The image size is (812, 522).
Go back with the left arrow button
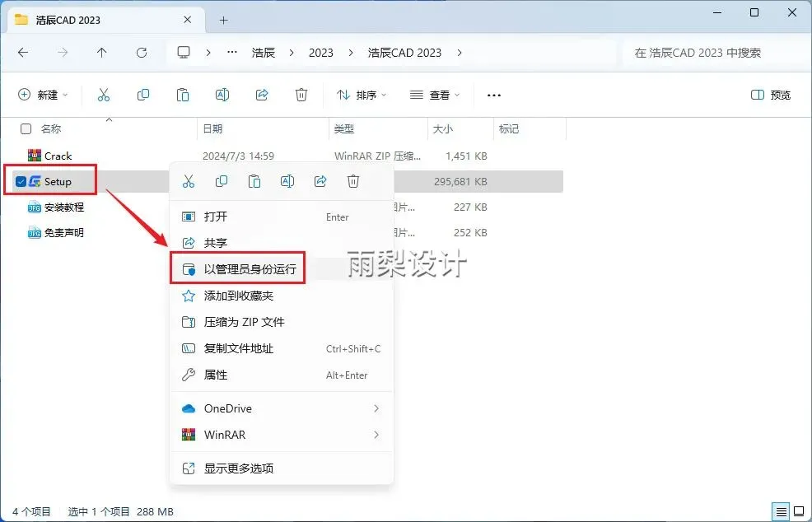(23, 53)
